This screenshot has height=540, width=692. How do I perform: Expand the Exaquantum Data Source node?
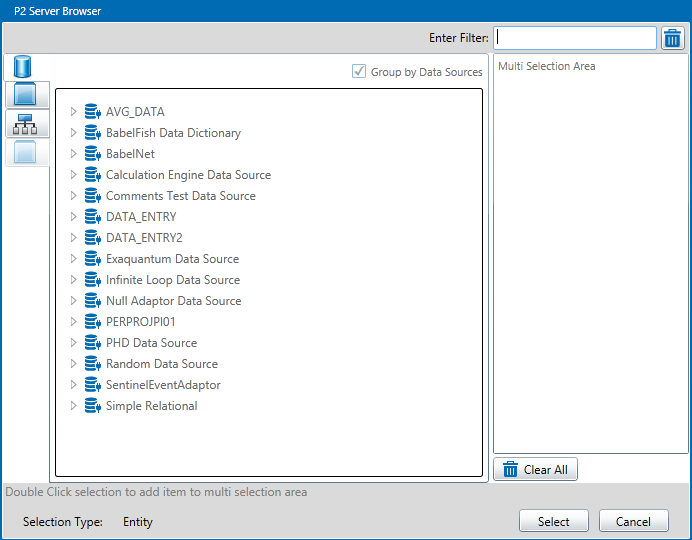pyautogui.click(x=74, y=259)
